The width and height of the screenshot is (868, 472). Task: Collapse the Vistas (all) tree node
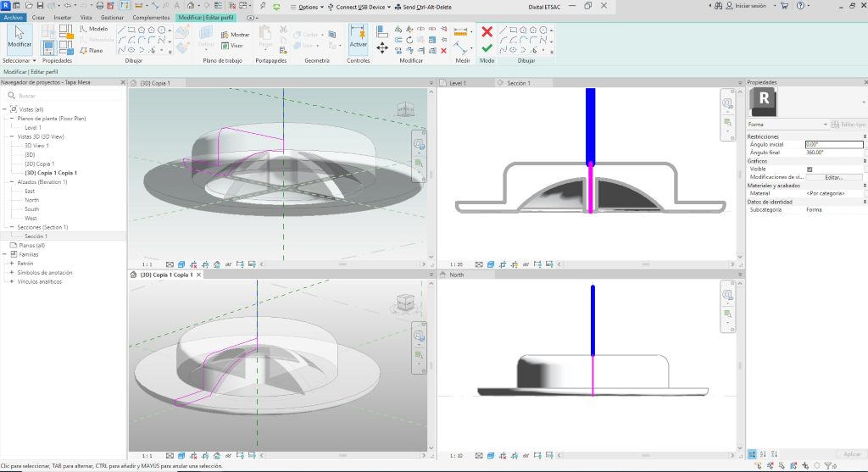(5, 109)
